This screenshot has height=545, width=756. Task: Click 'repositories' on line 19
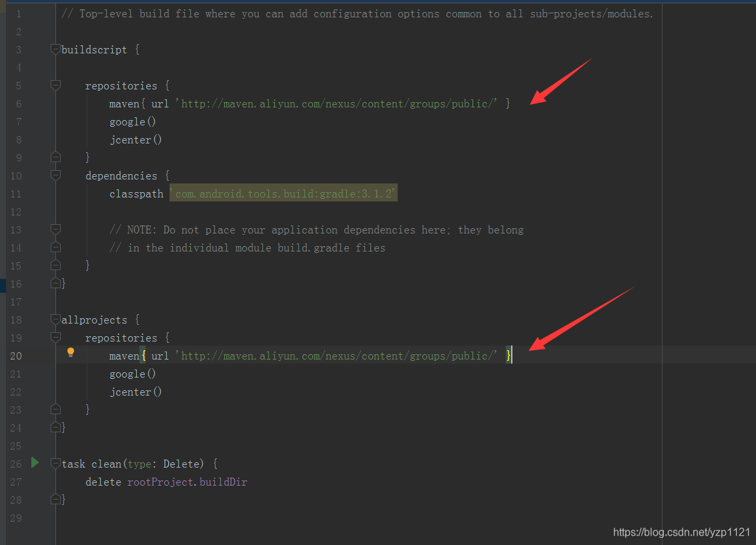[x=121, y=338]
